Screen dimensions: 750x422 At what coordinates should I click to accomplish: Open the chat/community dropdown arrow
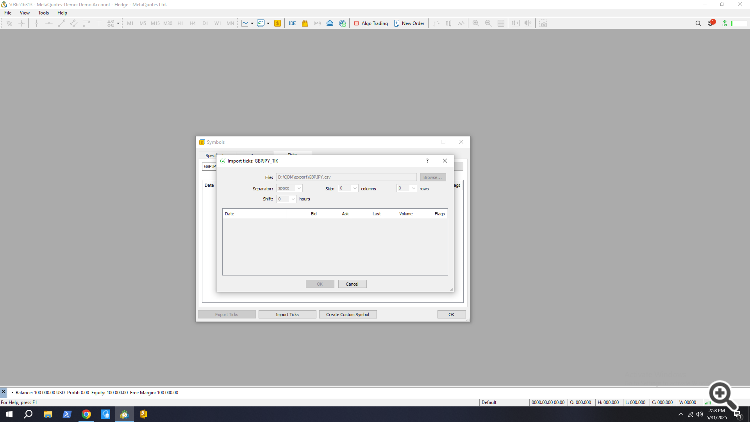pos(268,23)
